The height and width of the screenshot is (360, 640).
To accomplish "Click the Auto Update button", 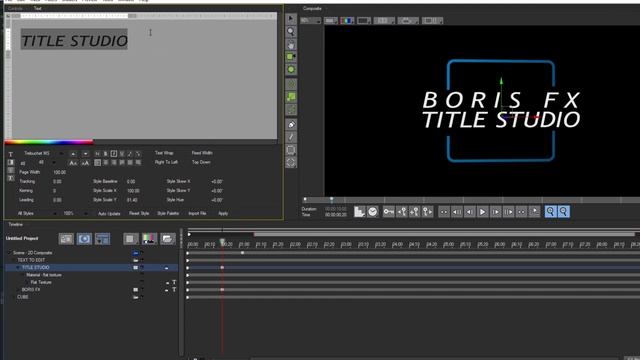I will (x=109, y=213).
